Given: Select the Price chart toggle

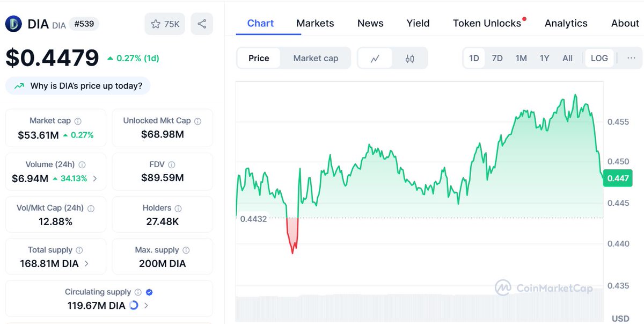Looking at the screenshot, I should pyautogui.click(x=259, y=59).
